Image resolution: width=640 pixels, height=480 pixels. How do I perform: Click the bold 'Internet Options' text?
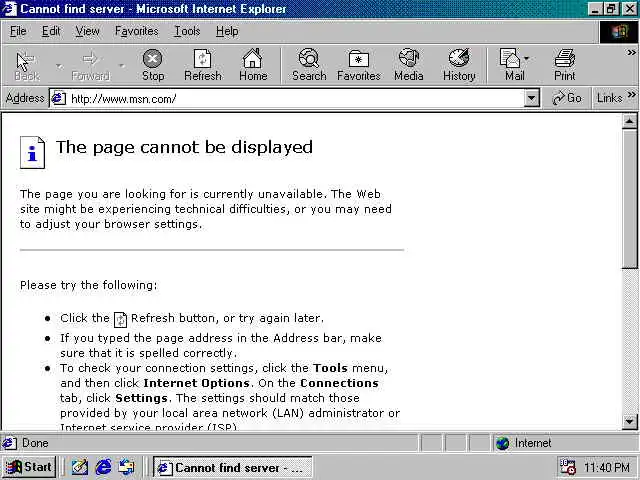pos(196,383)
